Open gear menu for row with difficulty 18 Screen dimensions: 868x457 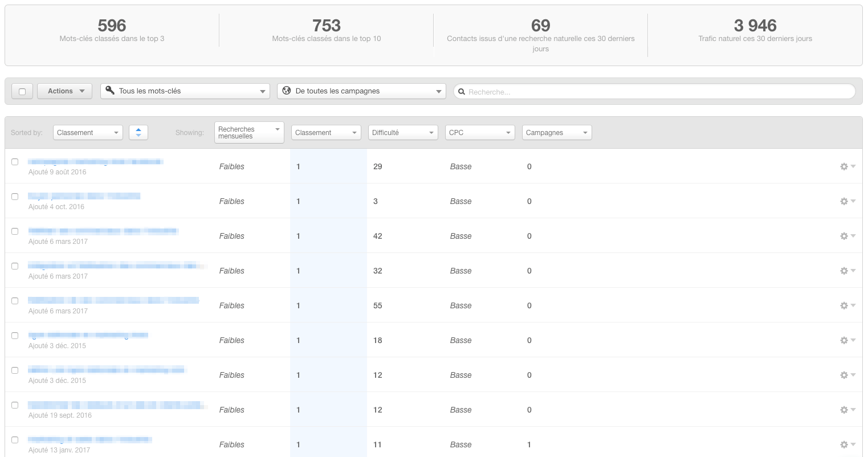pos(847,340)
